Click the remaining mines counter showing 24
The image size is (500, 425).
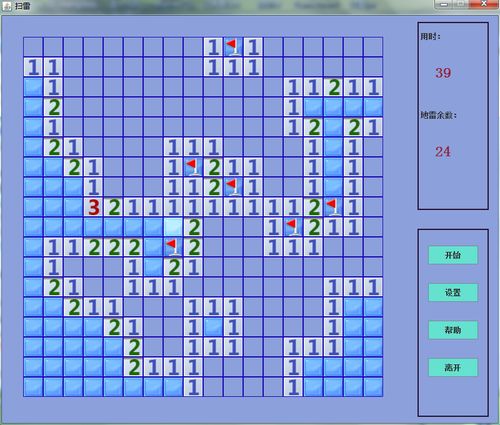[x=443, y=152]
